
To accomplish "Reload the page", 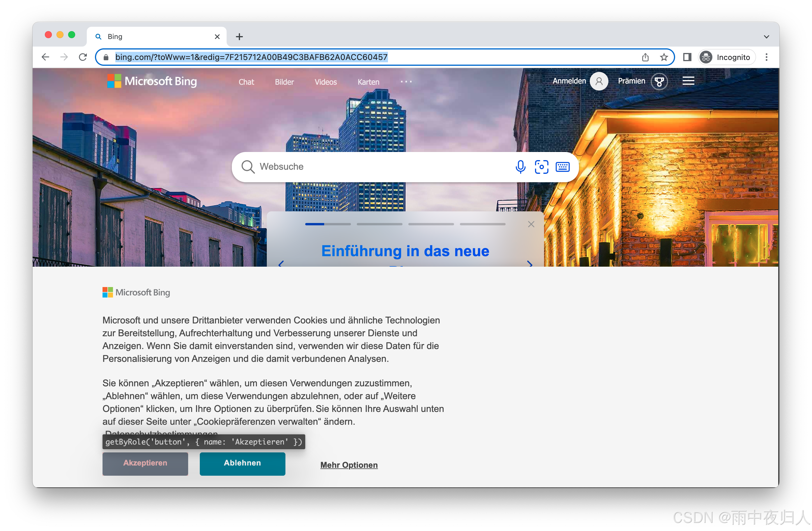I will (x=83, y=57).
